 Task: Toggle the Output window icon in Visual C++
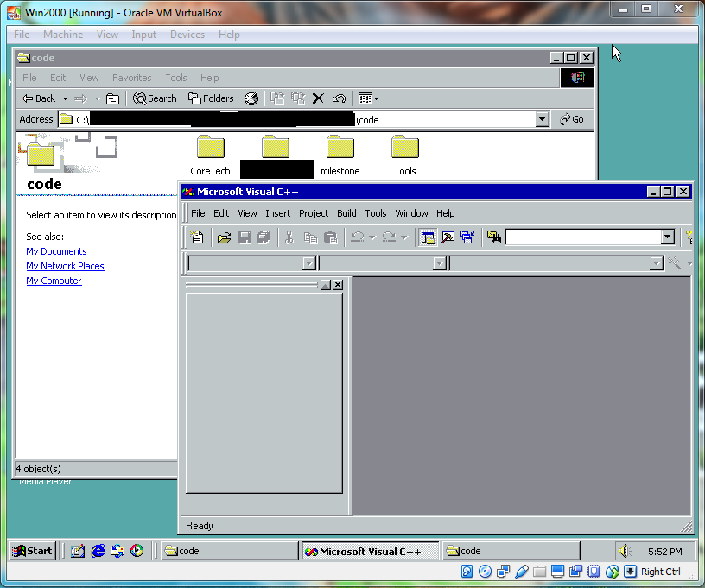tap(448, 237)
